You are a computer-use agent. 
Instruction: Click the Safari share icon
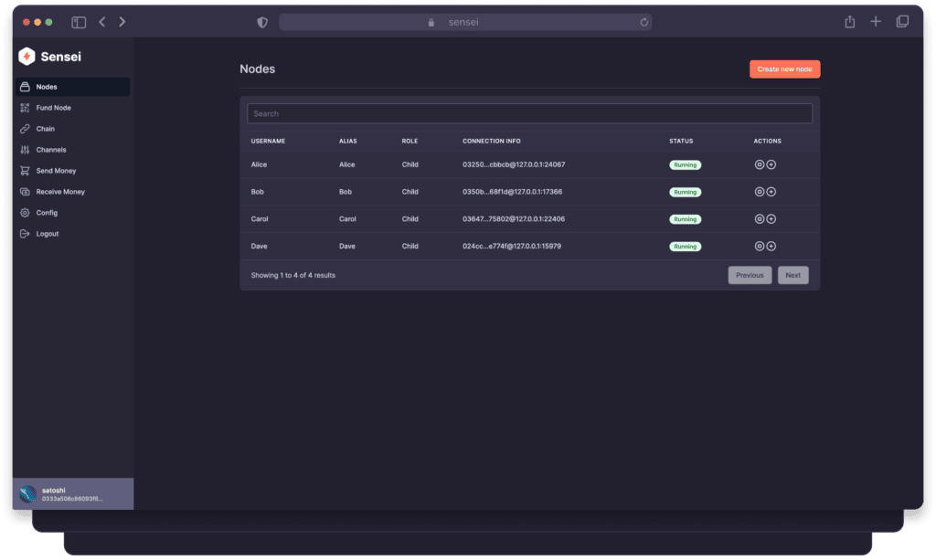click(x=849, y=22)
